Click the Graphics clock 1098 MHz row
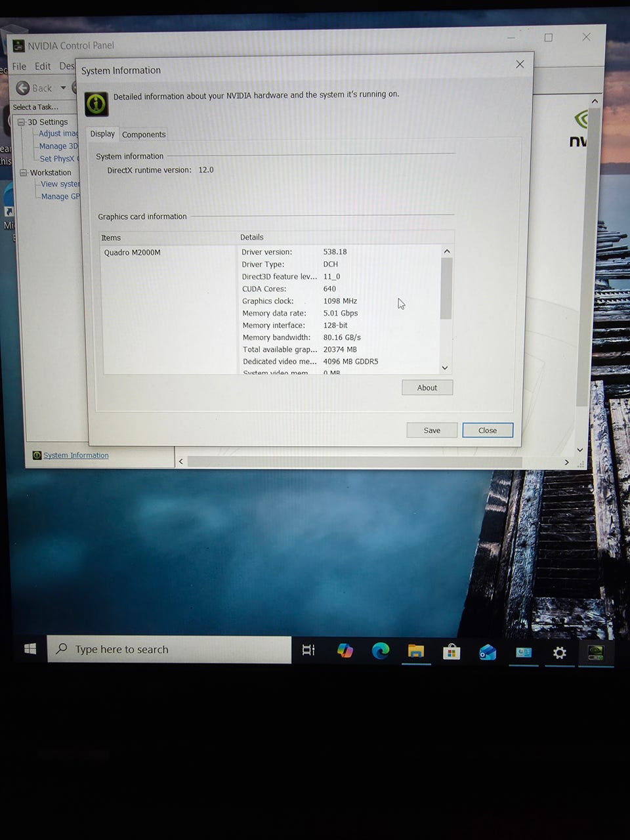630x840 pixels. pos(299,301)
